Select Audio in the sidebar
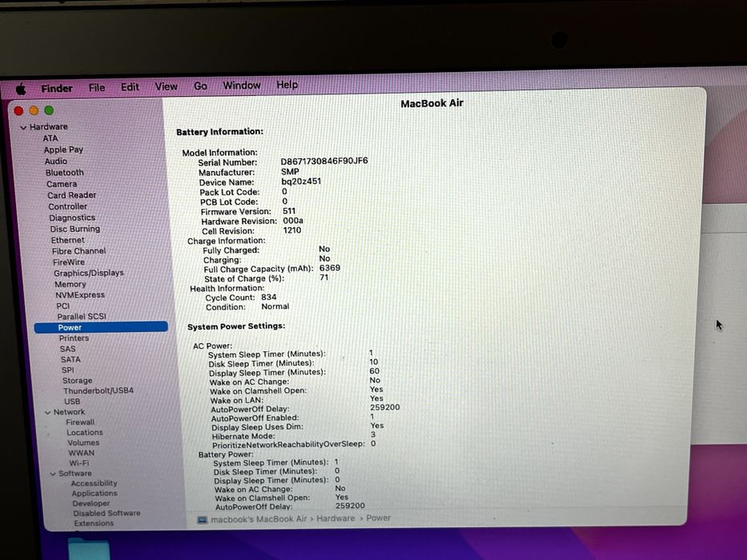Image resolution: width=747 pixels, height=560 pixels. pyautogui.click(x=56, y=161)
